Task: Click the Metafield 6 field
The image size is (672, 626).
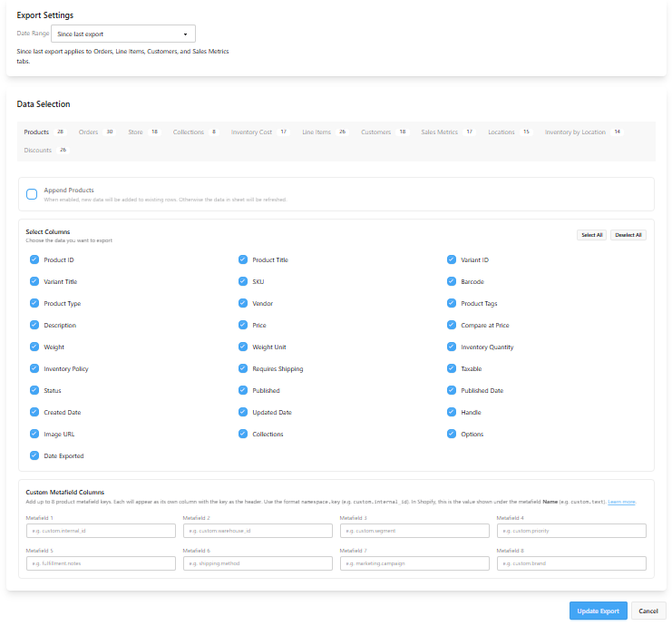Action: (258, 563)
